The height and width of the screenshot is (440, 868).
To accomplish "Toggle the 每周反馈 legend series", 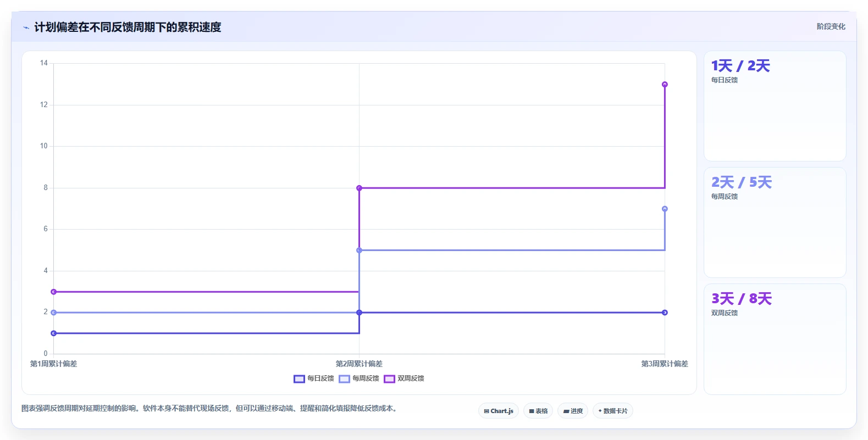I will [x=359, y=378].
